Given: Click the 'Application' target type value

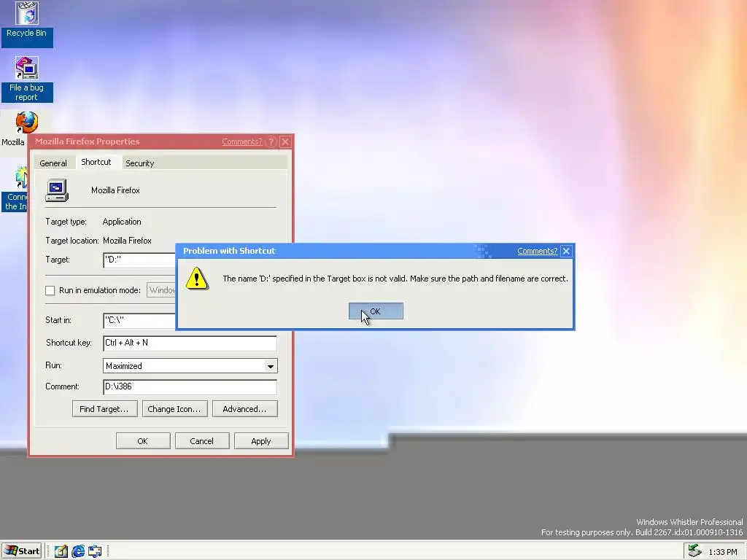Looking at the screenshot, I should [x=122, y=222].
